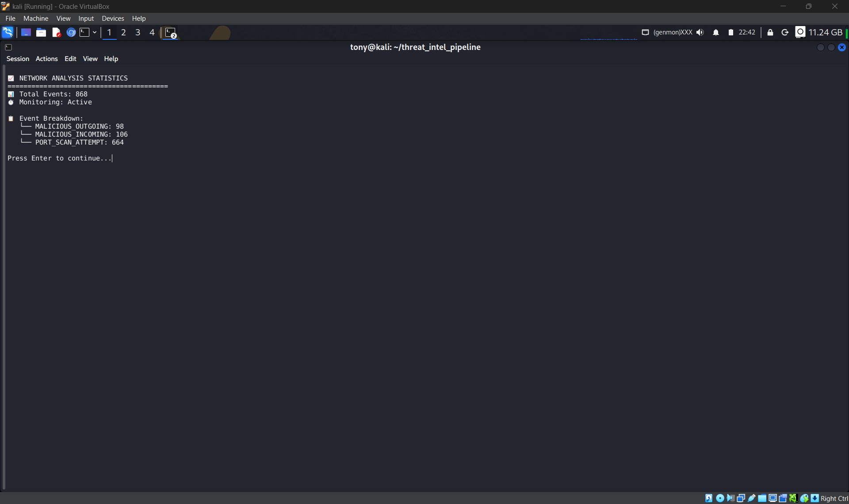This screenshot has width=849, height=504.
Task: Open VirtualBox Help menu
Action: tap(139, 18)
